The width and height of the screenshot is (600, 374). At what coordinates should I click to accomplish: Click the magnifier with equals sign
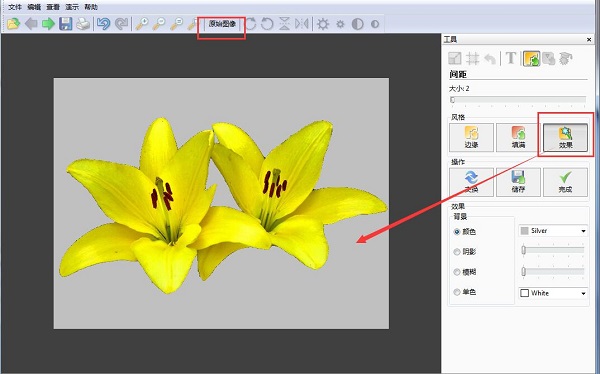[176, 24]
